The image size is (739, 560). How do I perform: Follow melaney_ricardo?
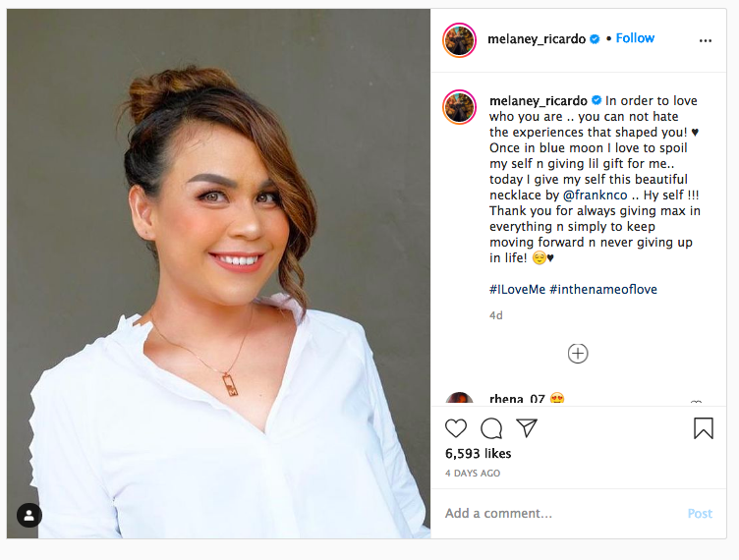635,38
